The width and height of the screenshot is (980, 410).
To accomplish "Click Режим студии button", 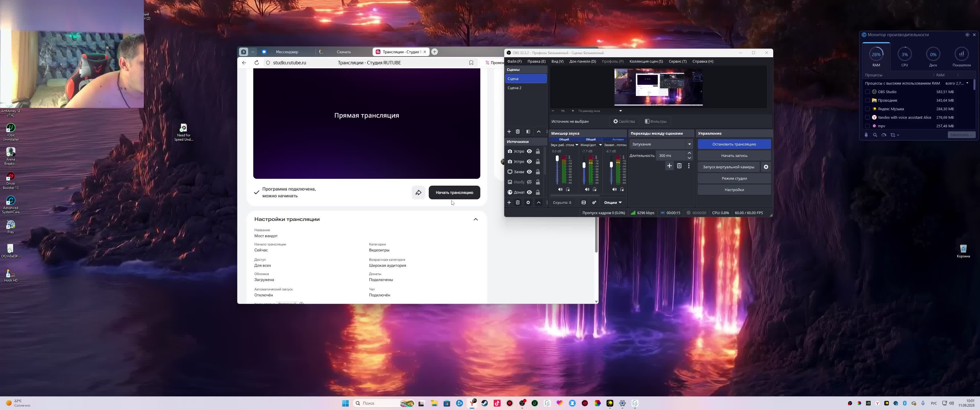I will [734, 178].
